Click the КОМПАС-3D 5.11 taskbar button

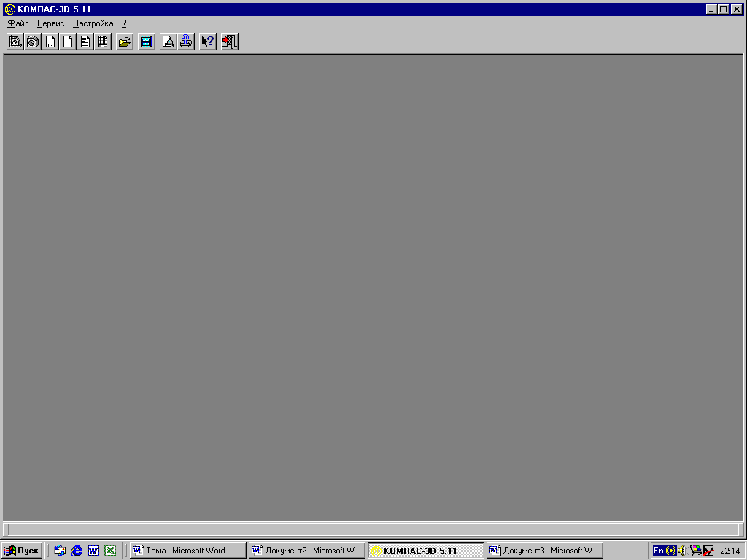(425, 551)
